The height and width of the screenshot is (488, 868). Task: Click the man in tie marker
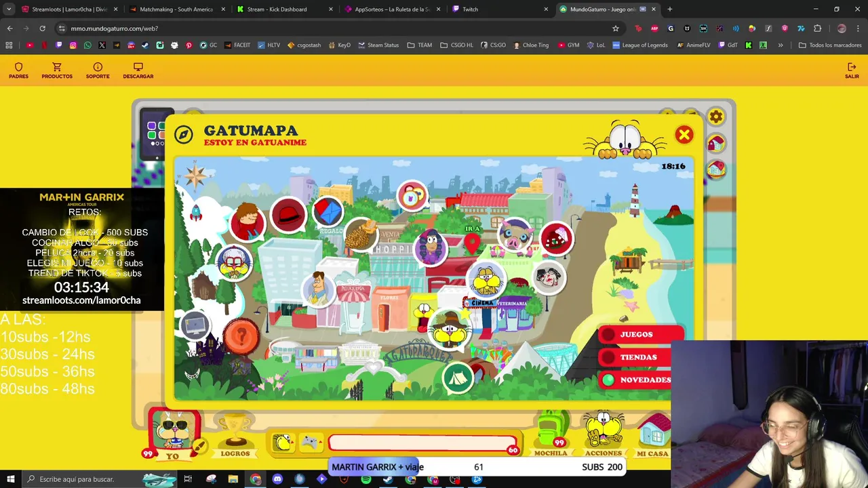pyautogui.click(x=318, y=288)
